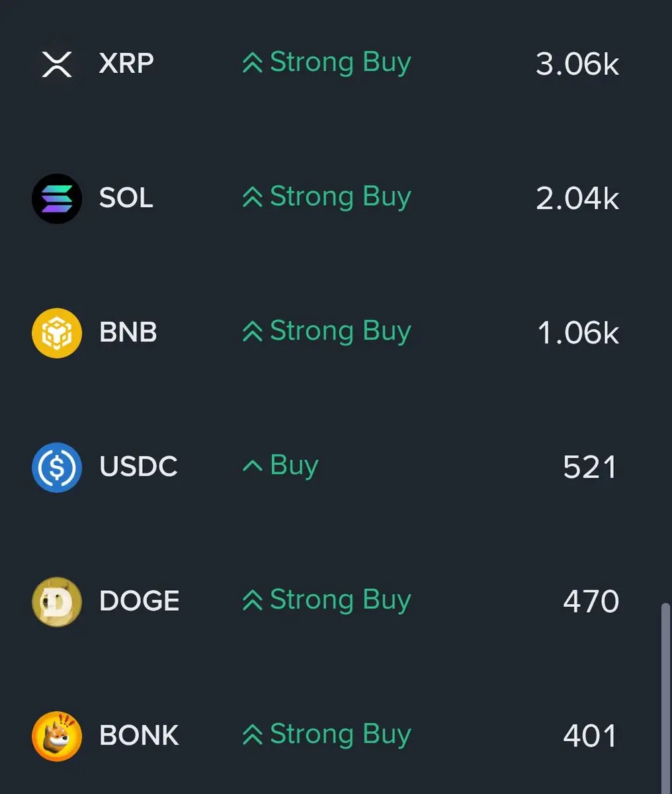Click the 401 value in BONK row

pyautogui.click(x=590, y=736)
